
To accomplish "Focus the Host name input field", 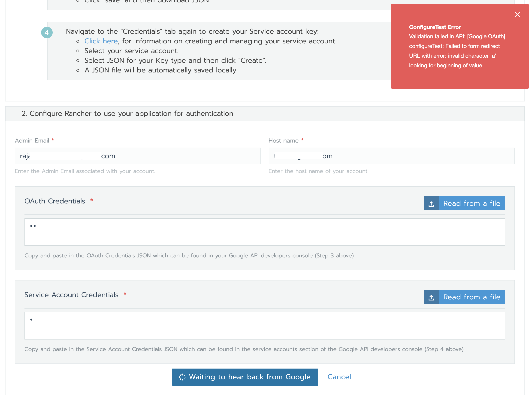I will [392, 156].
